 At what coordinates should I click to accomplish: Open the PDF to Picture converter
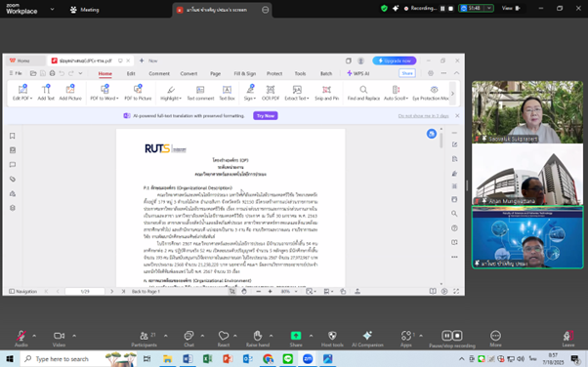pos(138,92)
